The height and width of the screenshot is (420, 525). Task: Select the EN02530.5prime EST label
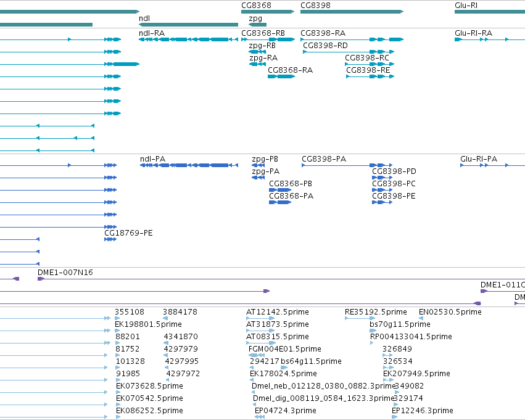coord(450,312)
